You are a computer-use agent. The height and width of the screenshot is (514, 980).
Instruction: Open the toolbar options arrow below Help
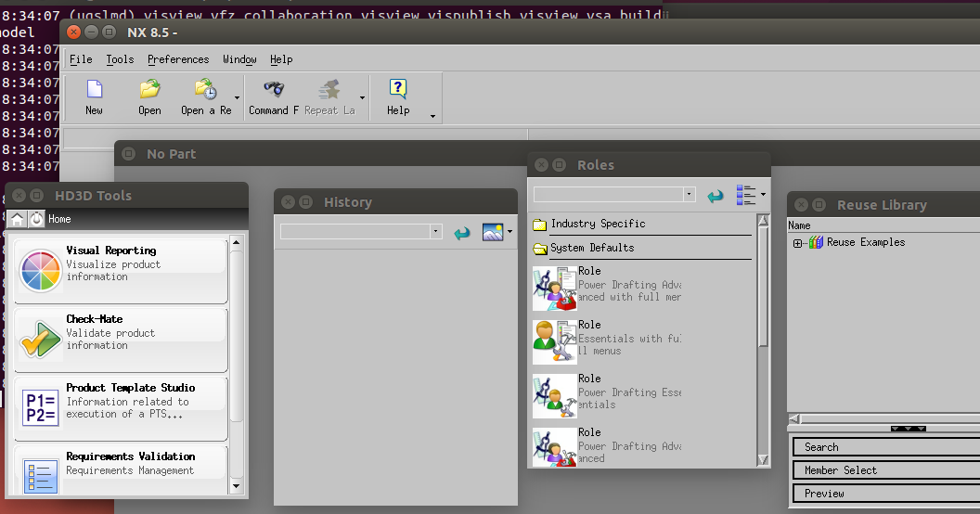click(432, 116)
